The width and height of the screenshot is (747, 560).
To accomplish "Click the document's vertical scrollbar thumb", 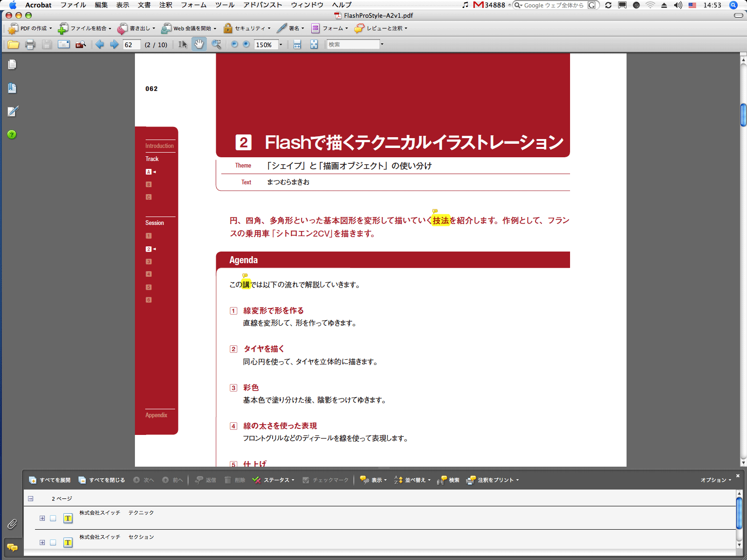I will 743,115.
